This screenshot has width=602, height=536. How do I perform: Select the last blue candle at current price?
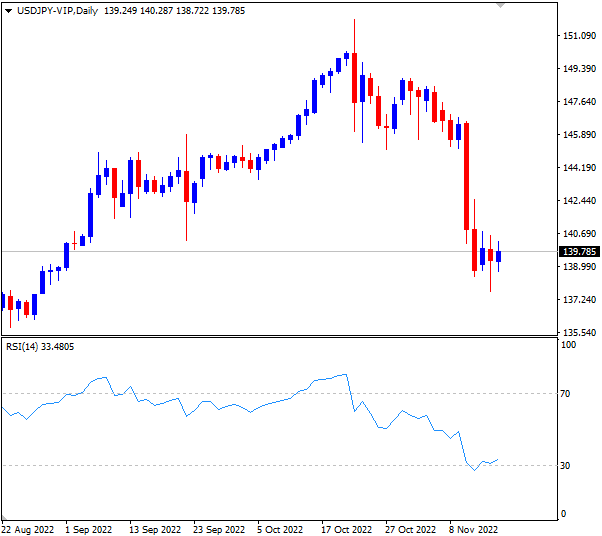point(498,256)
